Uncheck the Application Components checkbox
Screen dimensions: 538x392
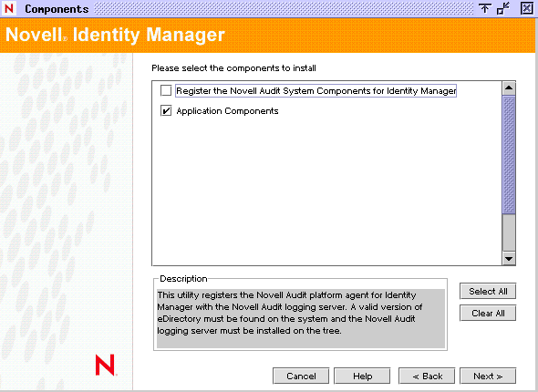pyautogui.click(x=166, y=111)
